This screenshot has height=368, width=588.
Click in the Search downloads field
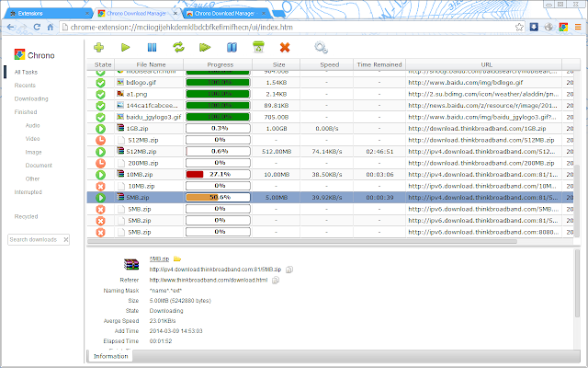click(35, 239)
